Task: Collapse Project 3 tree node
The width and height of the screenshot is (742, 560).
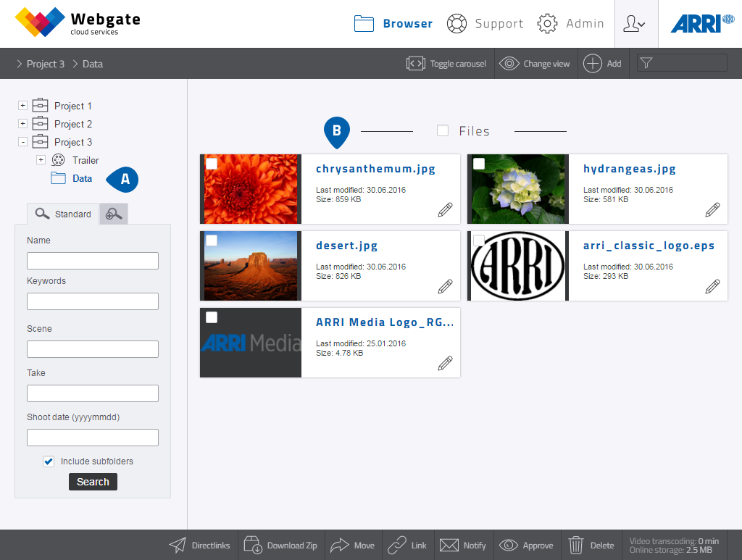Action: [22, 141]
